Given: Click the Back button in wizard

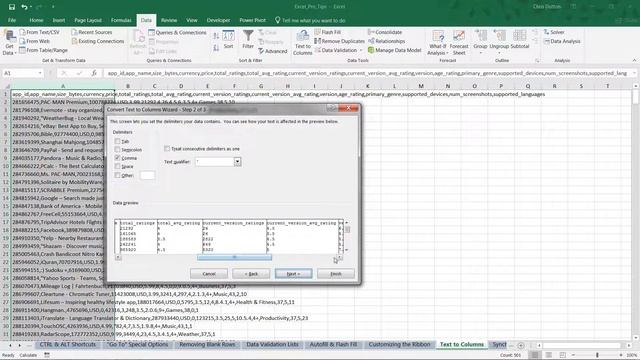Looking at the screenshot, I should (x=251, y=273).
